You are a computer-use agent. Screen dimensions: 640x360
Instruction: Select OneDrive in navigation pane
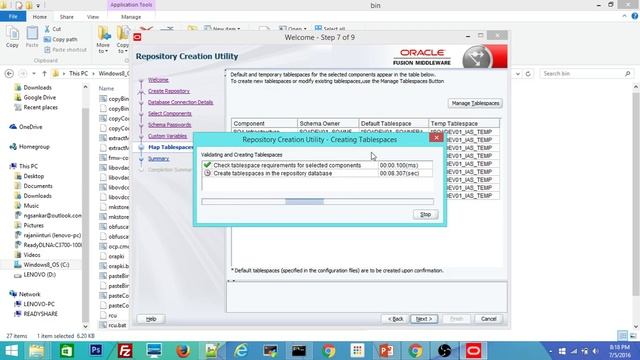(31, 127)
